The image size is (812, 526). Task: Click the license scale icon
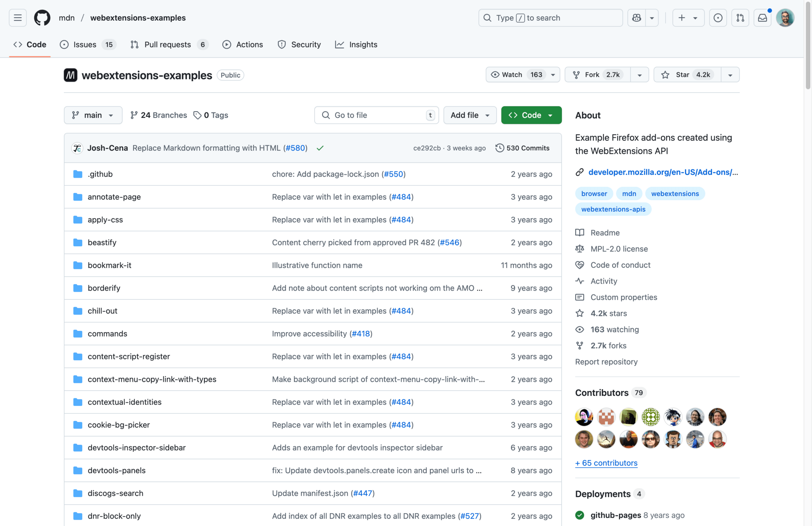[x=579, y=249]
